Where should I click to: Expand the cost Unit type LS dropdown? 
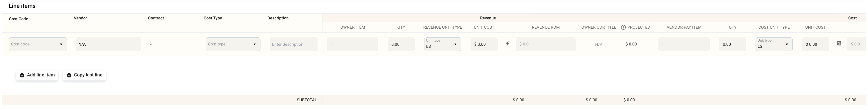[774, 44]
